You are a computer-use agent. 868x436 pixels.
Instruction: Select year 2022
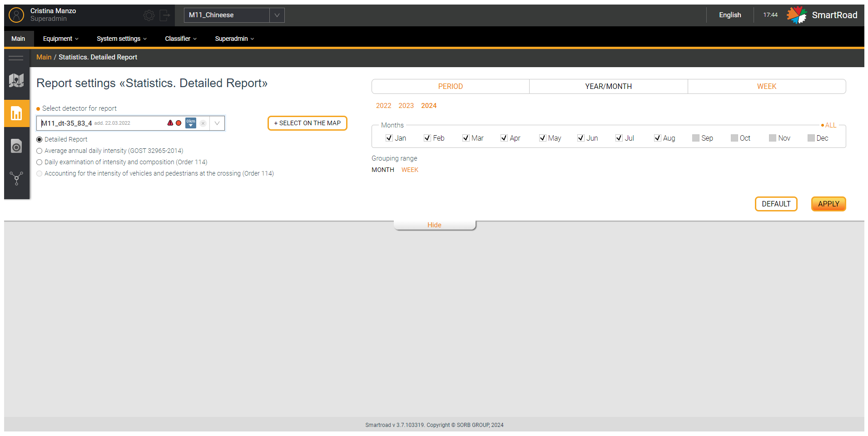pyautogui.click(x=383, y=106)
